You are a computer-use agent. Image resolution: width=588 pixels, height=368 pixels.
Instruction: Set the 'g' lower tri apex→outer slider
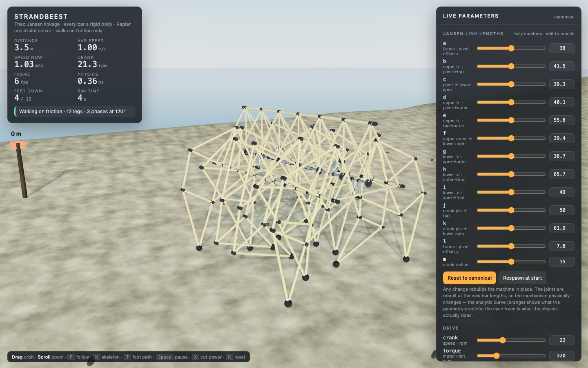511,156
